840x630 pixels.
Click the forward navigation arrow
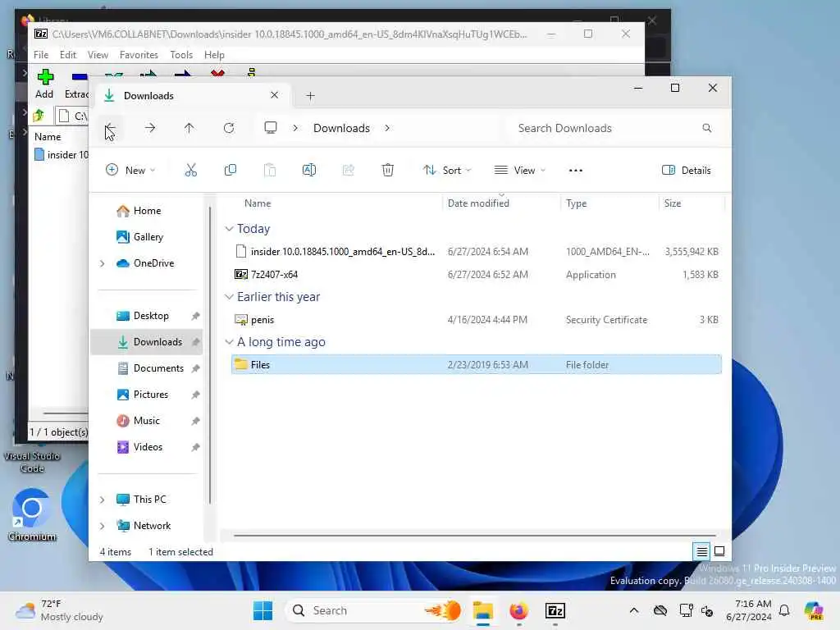click(x=150, y=128)
